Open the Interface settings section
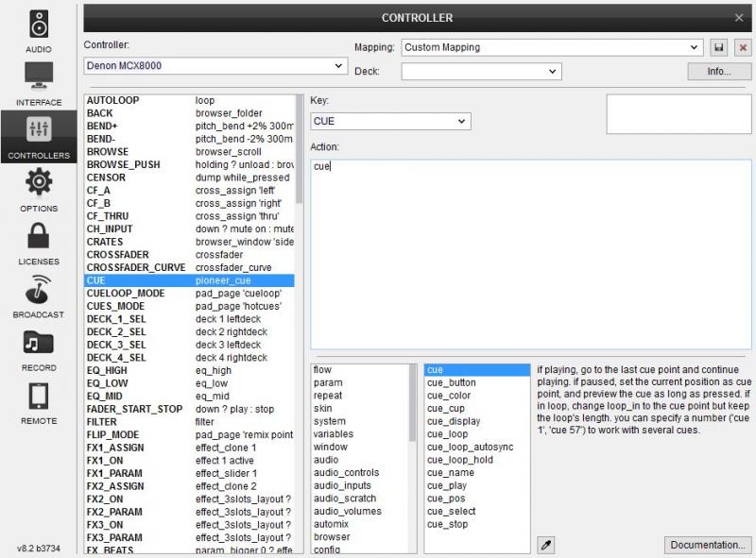This screenshot has width=756, height=558. [x=39, y=84]
